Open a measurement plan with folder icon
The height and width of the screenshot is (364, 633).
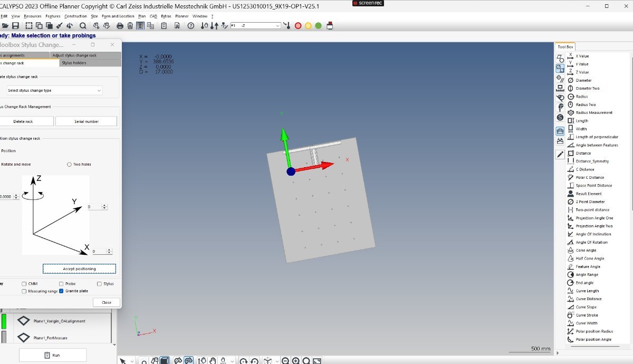coord(5,25)
